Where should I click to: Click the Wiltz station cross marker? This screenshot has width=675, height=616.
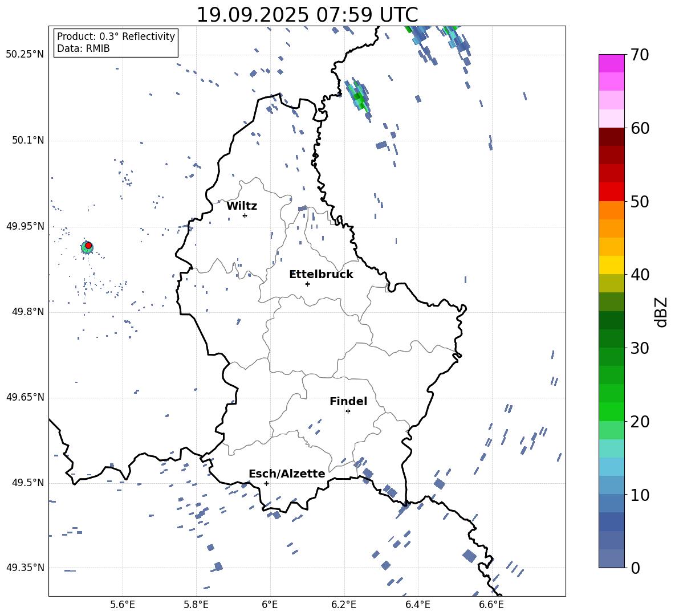[x=245, y=215]
